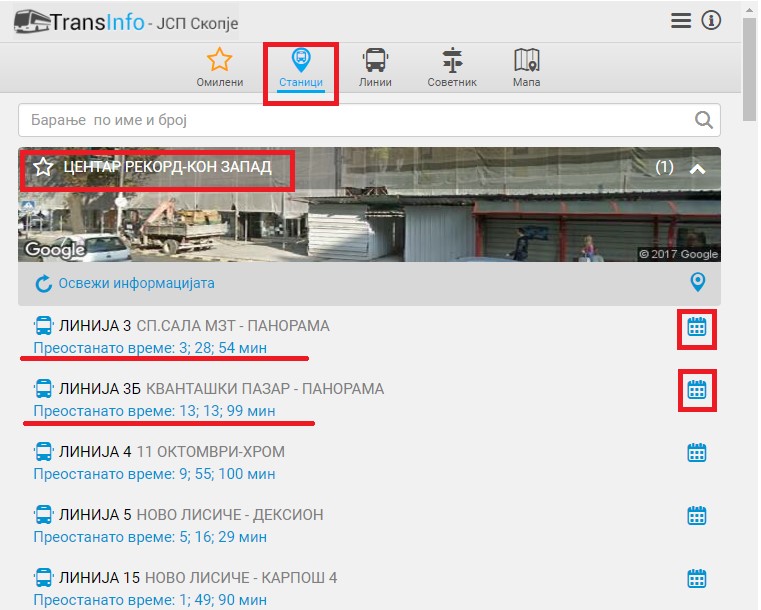Switch to the Линии tab
The image size is (761, 610).
tap(375, 68)
